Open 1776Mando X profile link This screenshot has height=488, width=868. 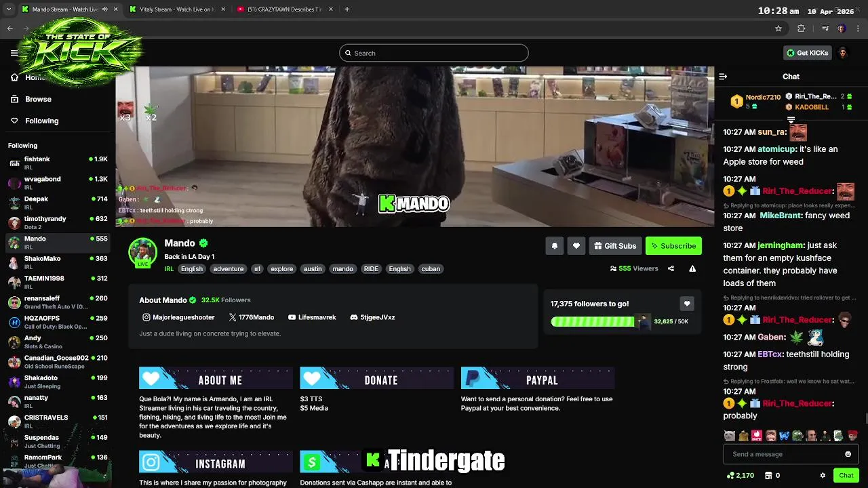pyautogui.click(x=252, y=317)
